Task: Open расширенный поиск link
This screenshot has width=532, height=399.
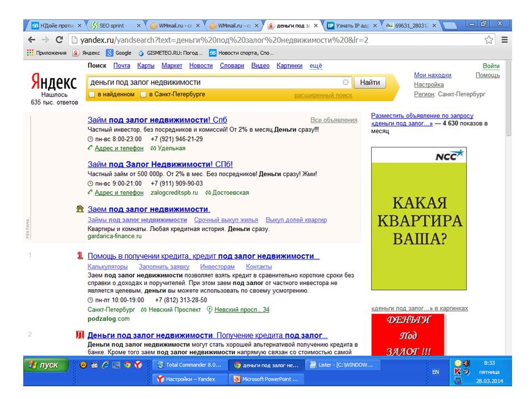Action: tap(323, 95)
